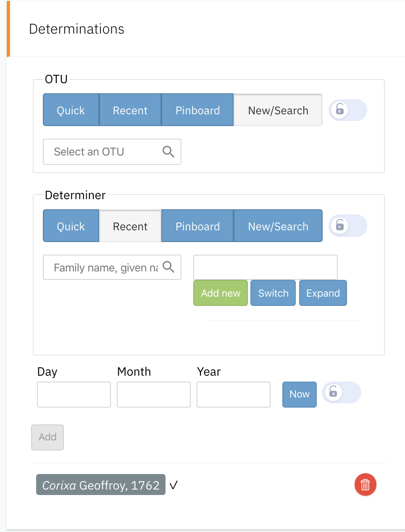Select the Quick tab under Determiner
Viewport: 405px width, 532px height.
(71, 226)
